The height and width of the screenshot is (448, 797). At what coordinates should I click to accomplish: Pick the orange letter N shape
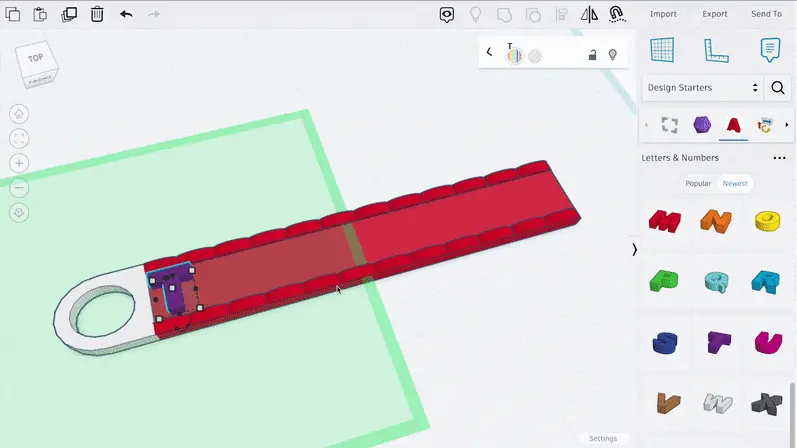(x=716, y=221)
